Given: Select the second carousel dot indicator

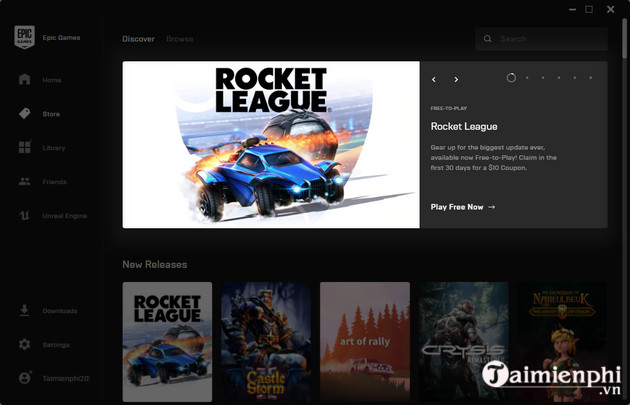Looking at the screenshot, I should (x=527, y=78).
